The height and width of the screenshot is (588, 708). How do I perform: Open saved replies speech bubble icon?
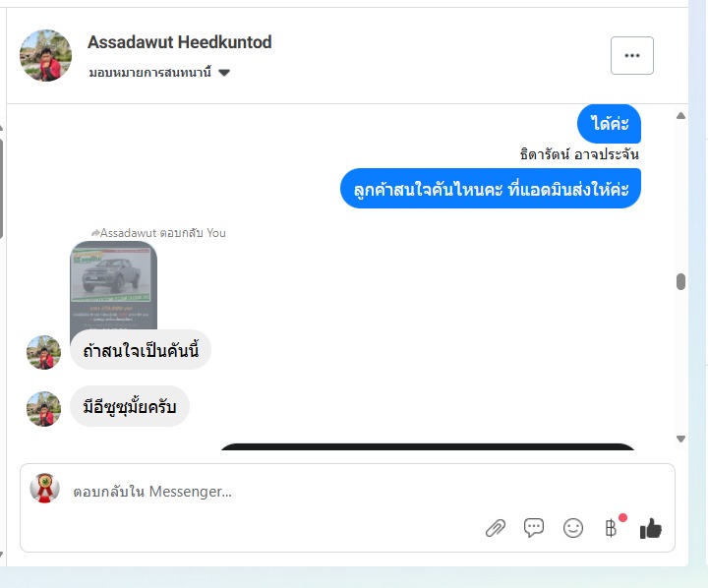coord(534,527)
